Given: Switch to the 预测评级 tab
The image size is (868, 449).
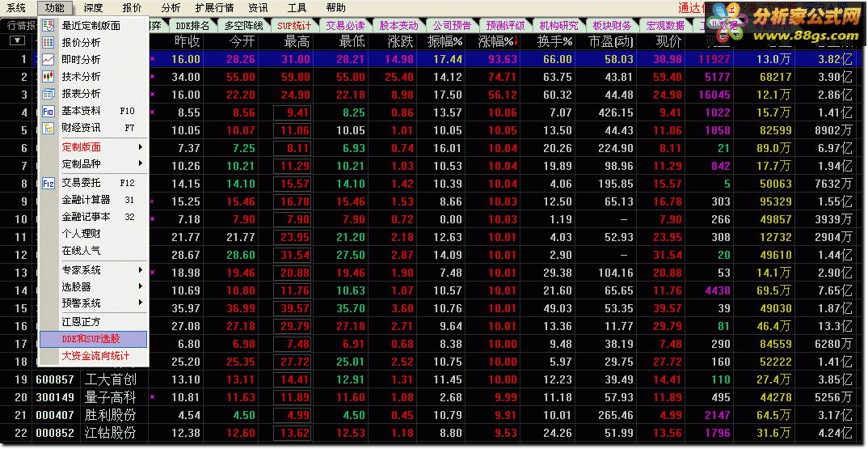Looking at the screenshot, I should 505,26.
